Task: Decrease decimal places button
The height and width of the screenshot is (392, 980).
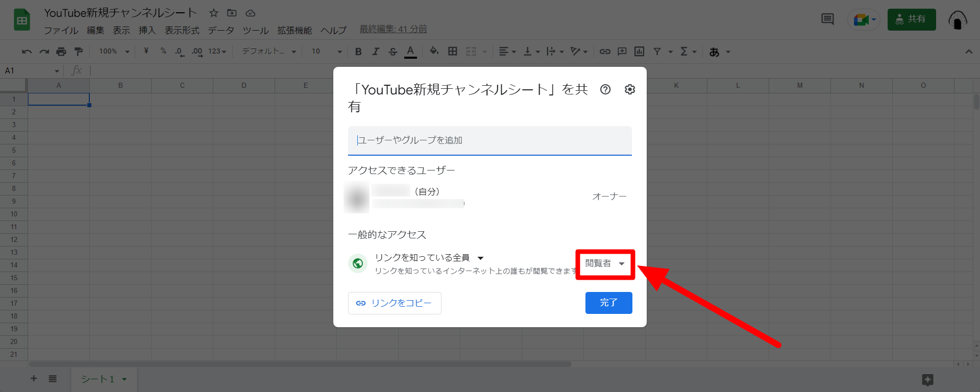Action: pos(180,52)
